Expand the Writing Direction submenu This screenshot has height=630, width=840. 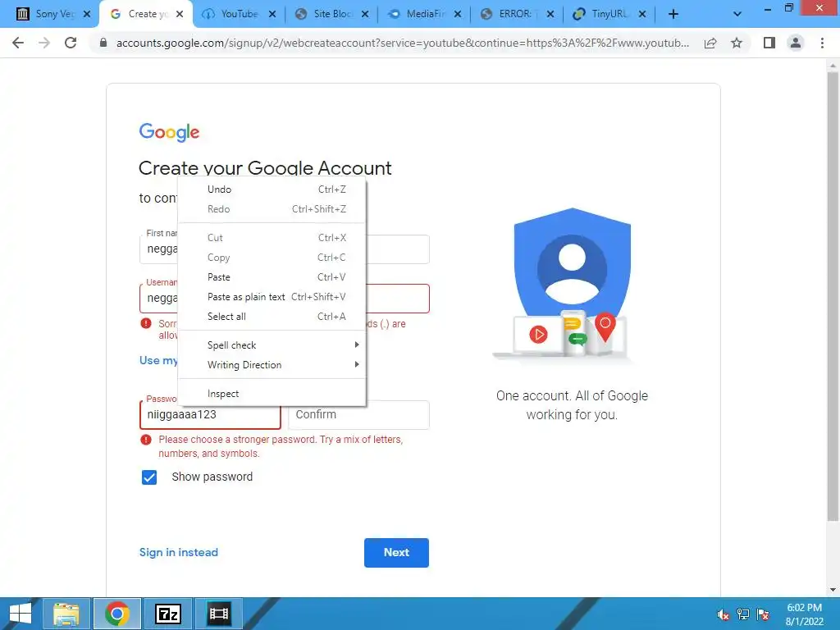[x=272, y=365]
